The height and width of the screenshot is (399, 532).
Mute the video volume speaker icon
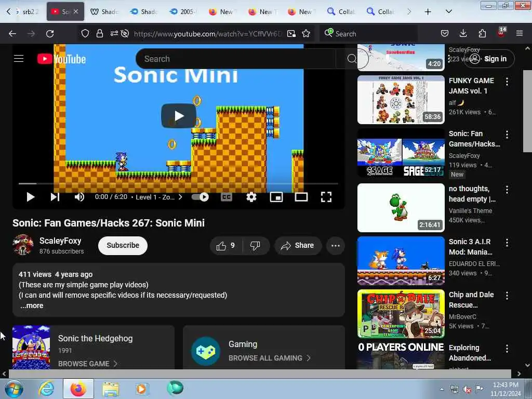point(79,197)
